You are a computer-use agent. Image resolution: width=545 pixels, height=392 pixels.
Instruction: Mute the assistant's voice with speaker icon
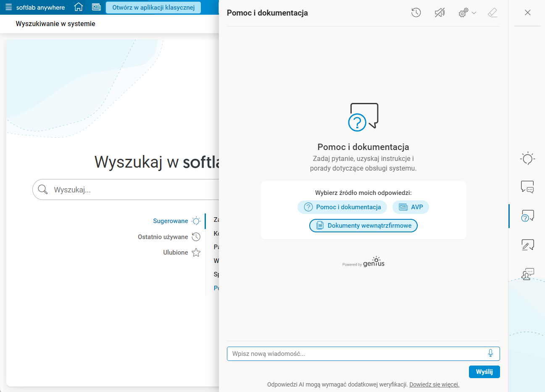tap(440, 13)
